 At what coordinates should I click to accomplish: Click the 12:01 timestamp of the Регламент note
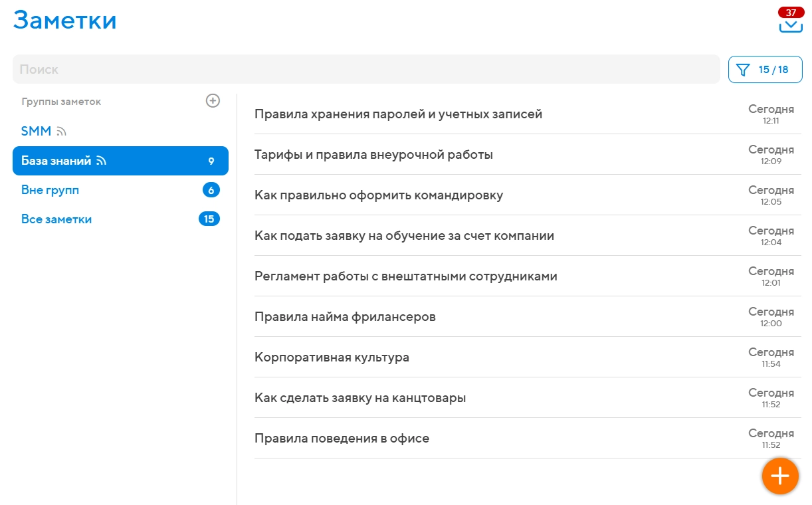pos(771,283)
